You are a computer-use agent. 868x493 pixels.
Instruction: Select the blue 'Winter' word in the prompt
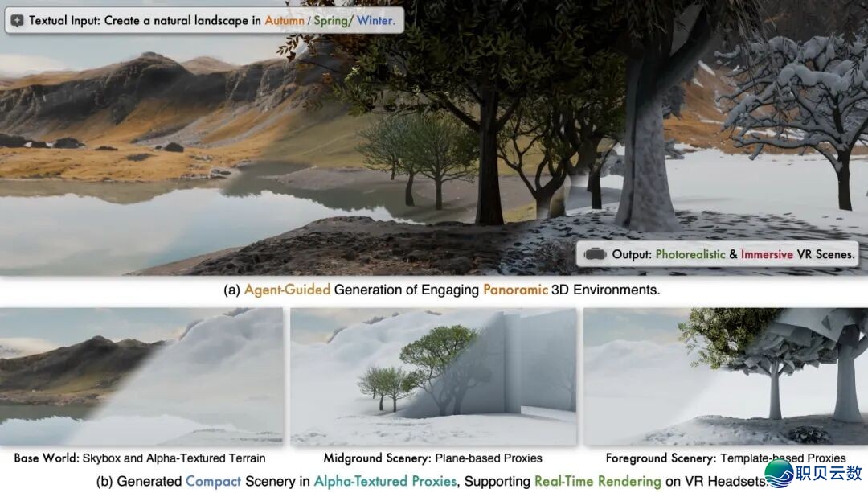[375, 20]
